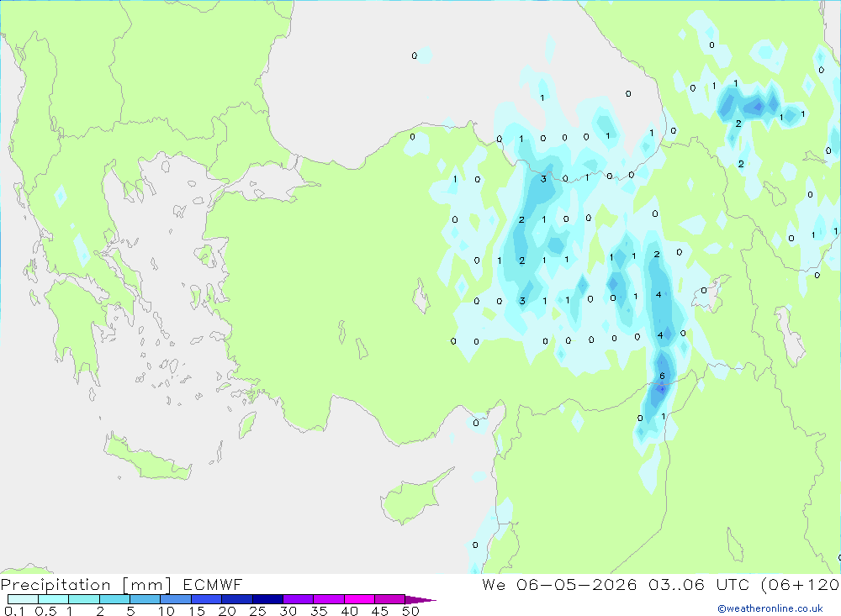The height and width of the screenshot is (616, 841).
Task: Click the '10' legend scale label
Action: pos(167,611)
